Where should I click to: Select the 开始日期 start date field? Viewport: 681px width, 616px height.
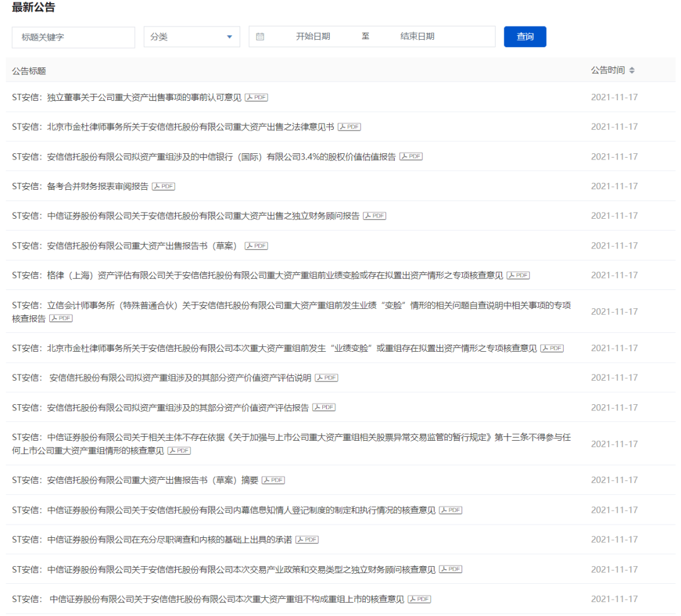tap(313, 37)
